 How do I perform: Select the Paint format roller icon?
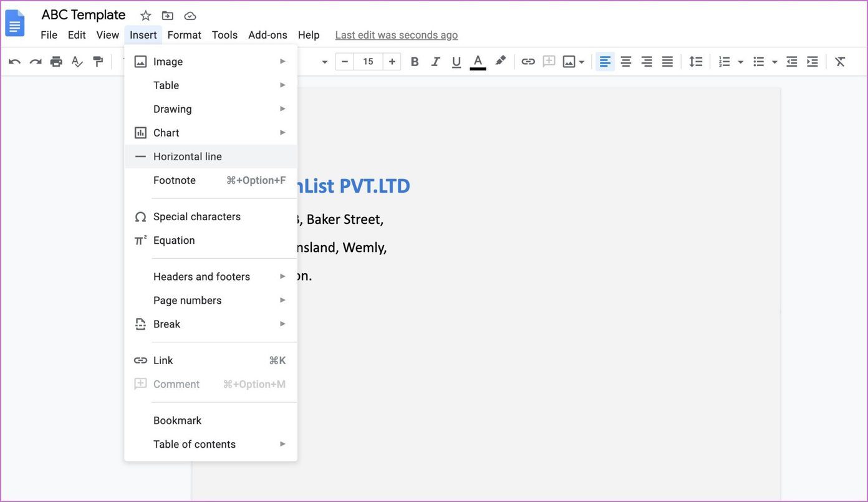(98, 61)
